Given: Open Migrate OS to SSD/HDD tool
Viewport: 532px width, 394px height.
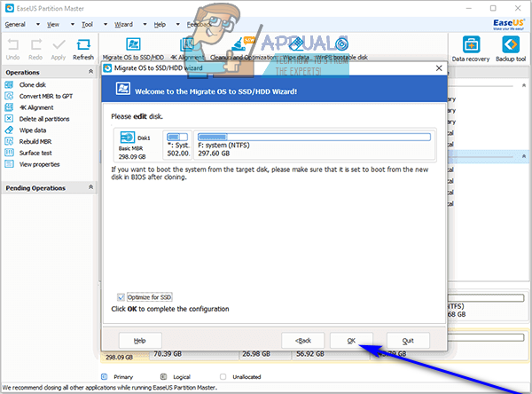Looking at the screenshot, I should [133, 49].
